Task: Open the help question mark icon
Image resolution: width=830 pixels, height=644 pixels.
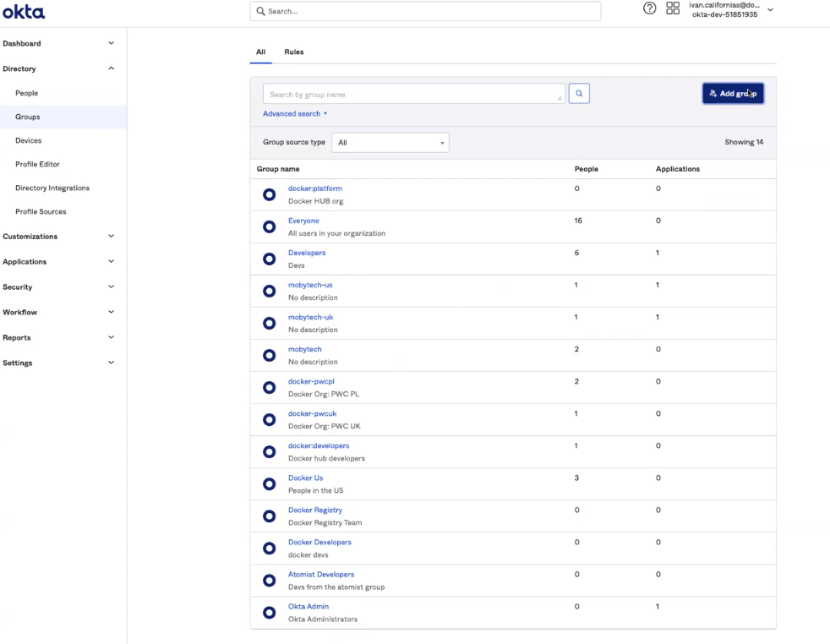Action: 649,8
